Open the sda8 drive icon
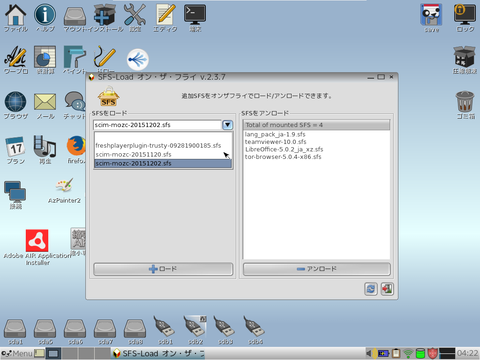Image resolution: width=480 pixels, height=360 pixels. tap(135, 329)
